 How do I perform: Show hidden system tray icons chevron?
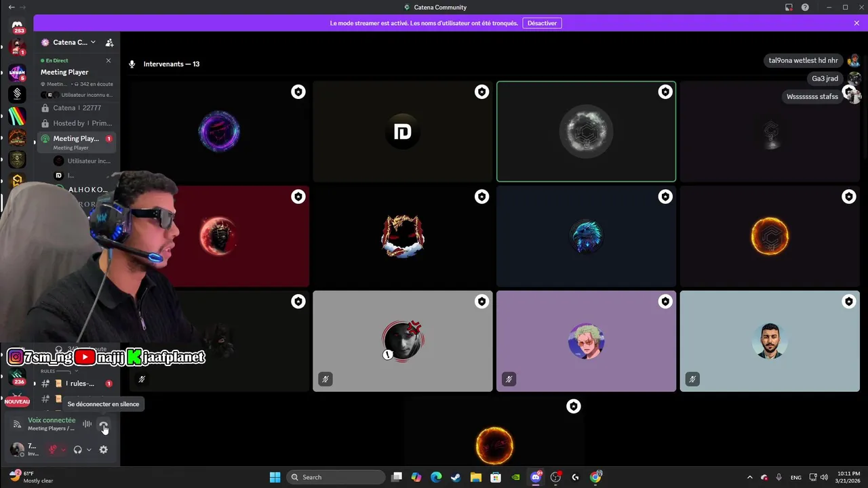(749, 477)
